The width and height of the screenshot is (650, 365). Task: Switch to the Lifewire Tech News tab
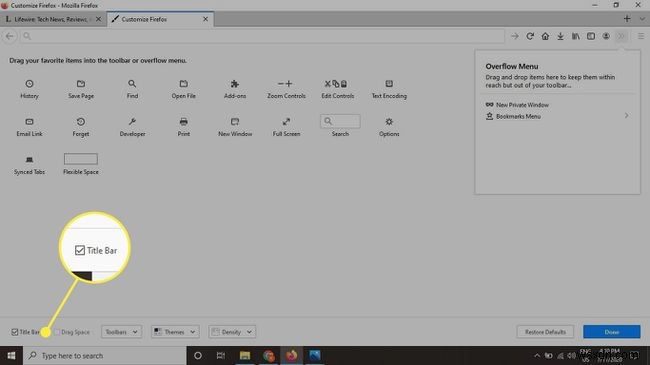tap(53, 19)
